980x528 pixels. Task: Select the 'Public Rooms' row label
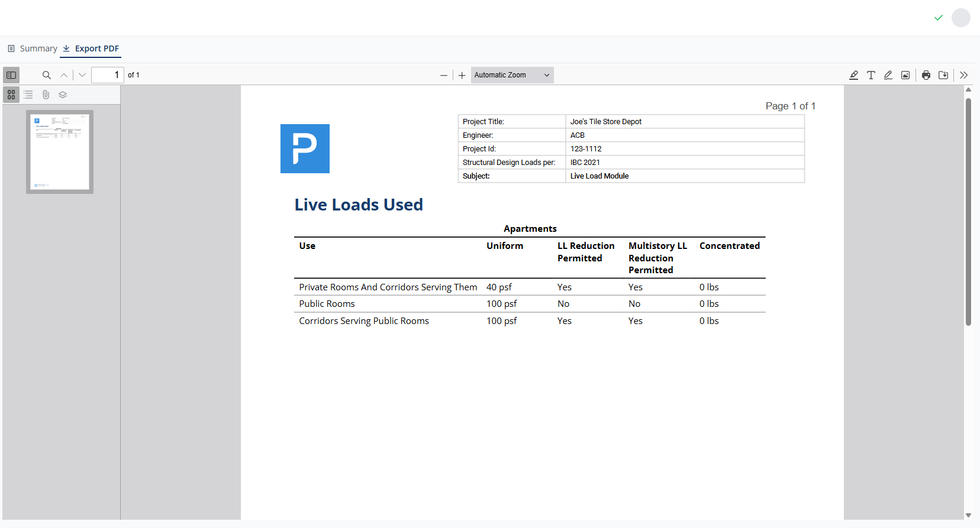point(327,304)
